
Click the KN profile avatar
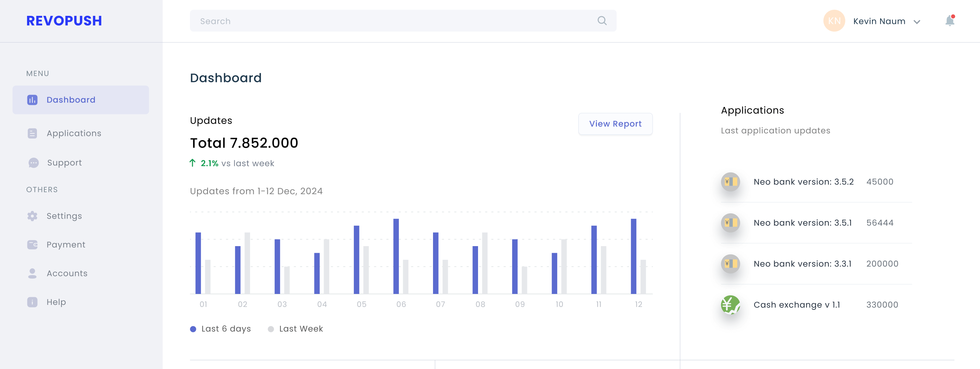coord(834,21)
